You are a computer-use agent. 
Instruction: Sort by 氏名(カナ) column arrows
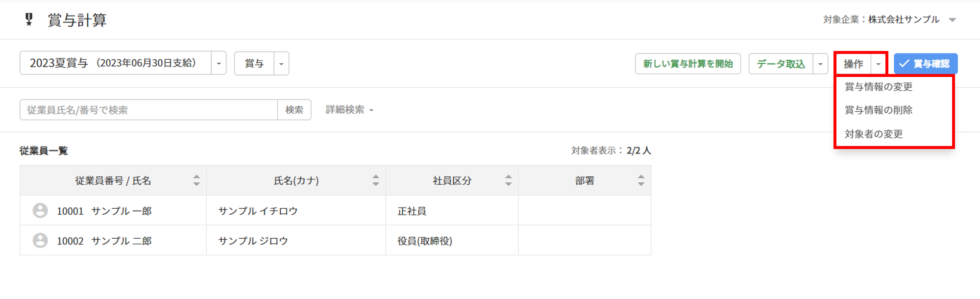[376, 180]
